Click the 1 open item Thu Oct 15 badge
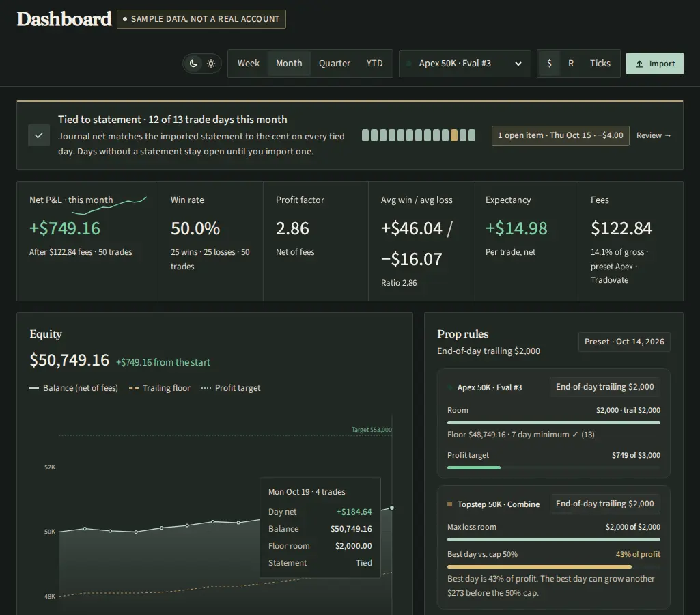The image size is (700, 615). pyautogui.click(x=560, y=135)
